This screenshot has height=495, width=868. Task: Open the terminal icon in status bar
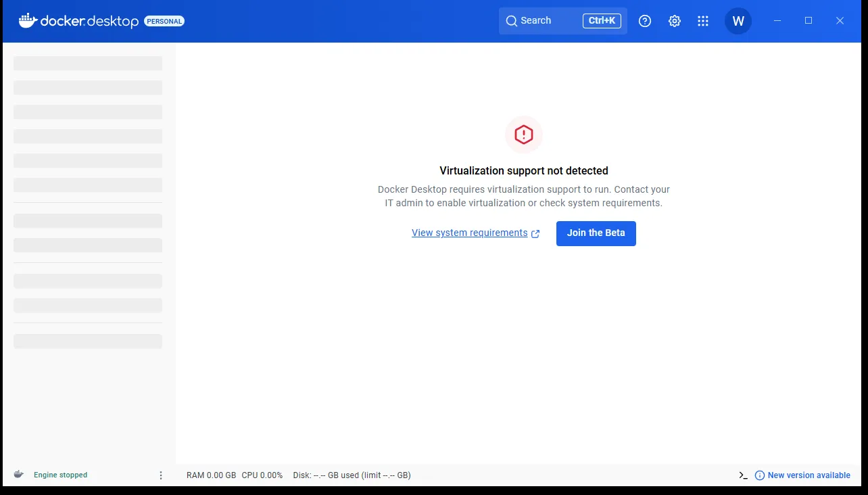pyautogui.click(x=743, y=475)
